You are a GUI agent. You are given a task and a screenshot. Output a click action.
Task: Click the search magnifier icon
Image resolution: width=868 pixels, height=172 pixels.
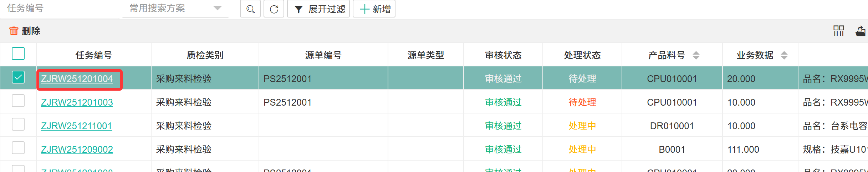[250, 9]
